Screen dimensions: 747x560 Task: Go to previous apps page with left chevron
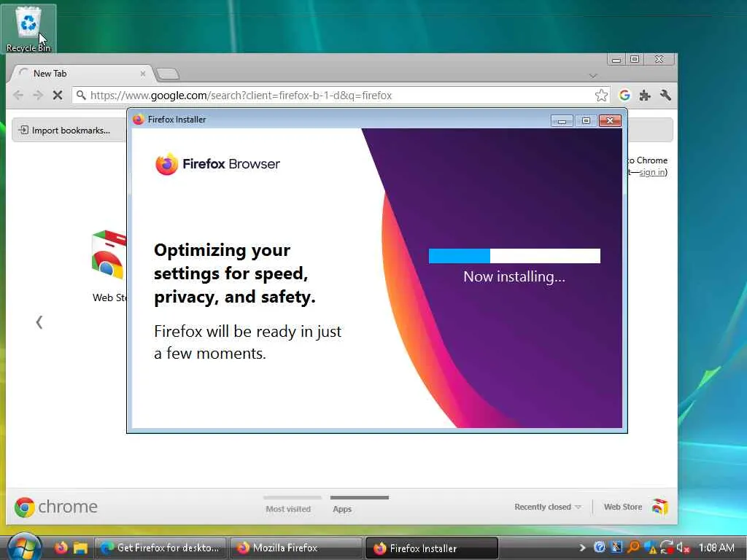coord(39,322)
